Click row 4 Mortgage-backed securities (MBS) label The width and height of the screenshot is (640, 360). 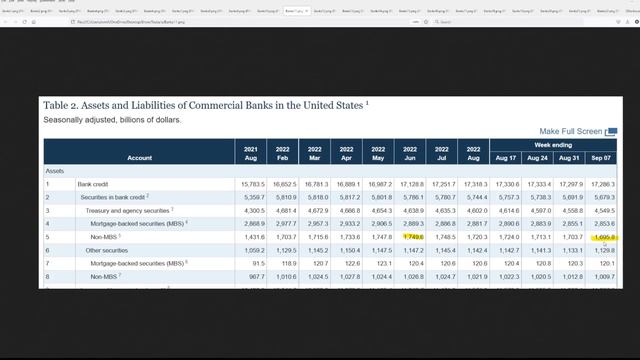click(137, 224)
